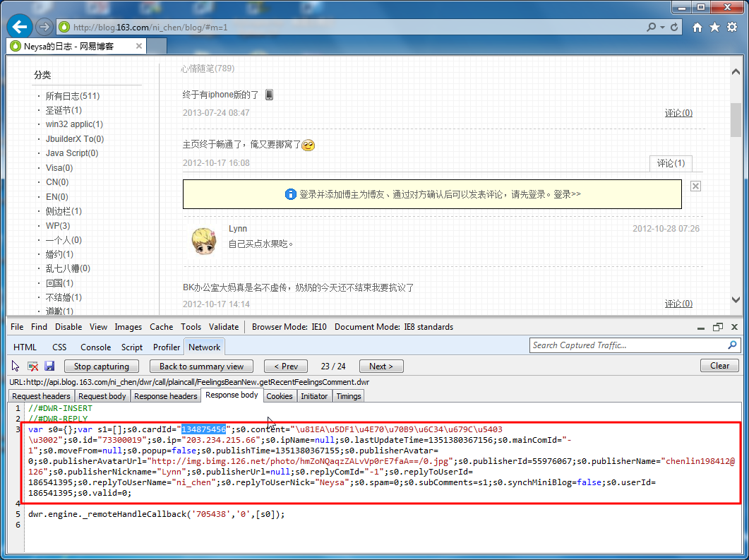Click search icon in Captured Traffic box
The image size is (749, 560).
click(x=732, y=345)
